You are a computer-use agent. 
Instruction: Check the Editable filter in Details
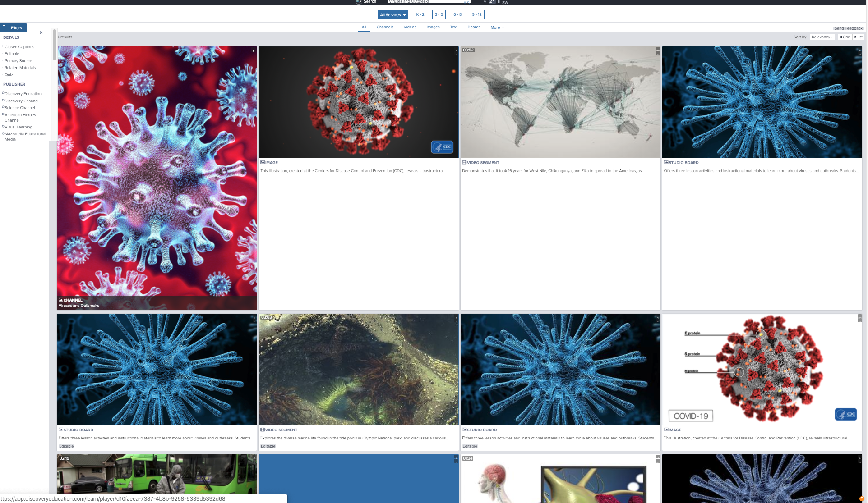pyautogui.click(x=12, y=54)
